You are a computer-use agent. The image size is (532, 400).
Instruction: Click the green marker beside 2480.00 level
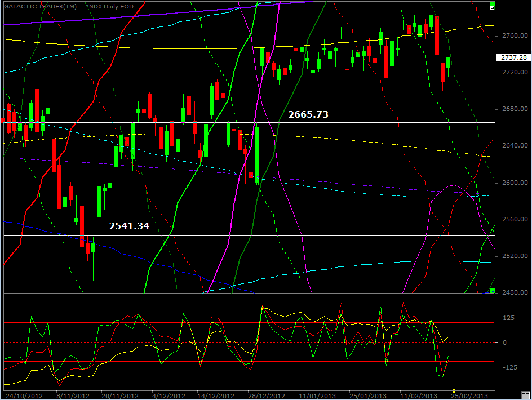point(493,290)
